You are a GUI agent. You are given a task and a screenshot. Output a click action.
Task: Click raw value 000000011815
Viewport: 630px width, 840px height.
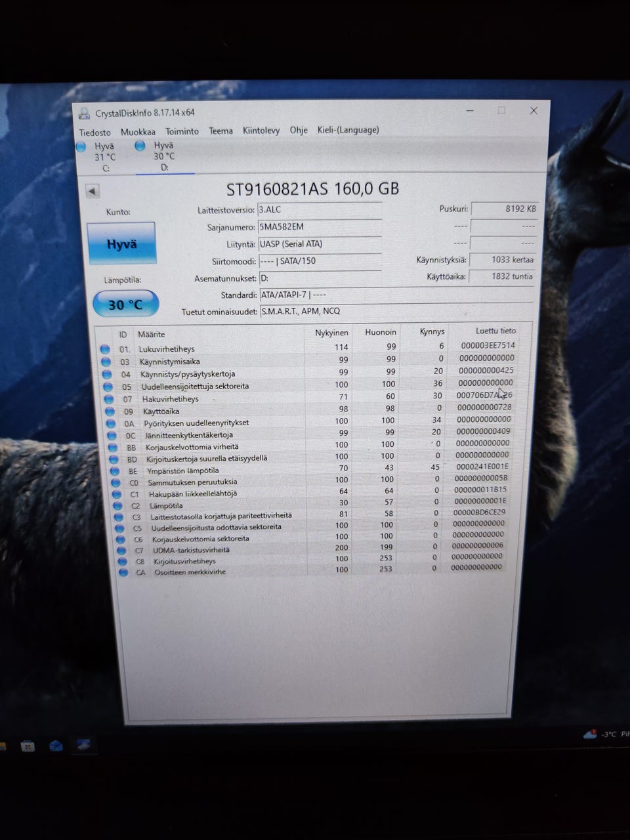(x=481, y=489)
